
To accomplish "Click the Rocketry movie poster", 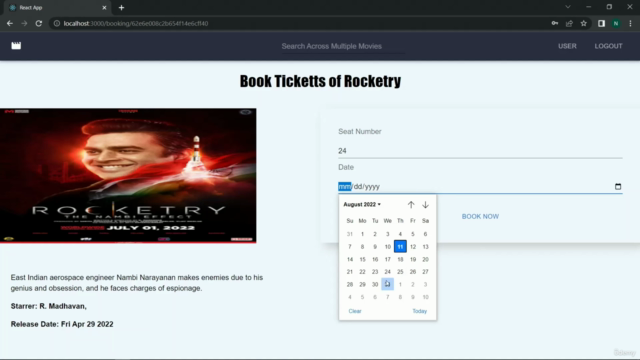I will [x=128, y=176].
